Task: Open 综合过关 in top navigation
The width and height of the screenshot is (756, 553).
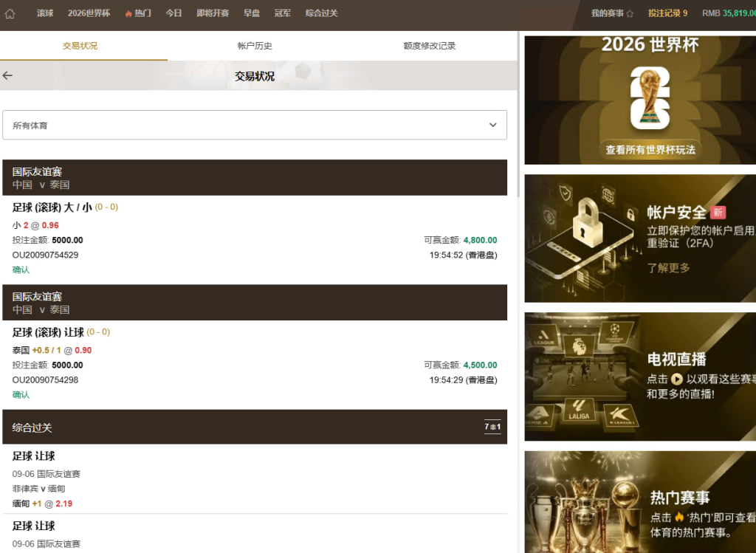Action: point(321,13)
